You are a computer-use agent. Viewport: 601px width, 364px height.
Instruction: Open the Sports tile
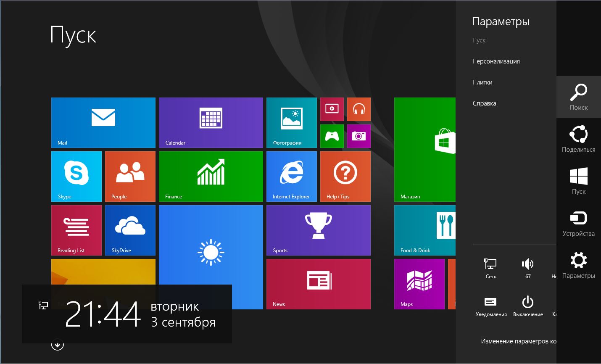[319, 230]
